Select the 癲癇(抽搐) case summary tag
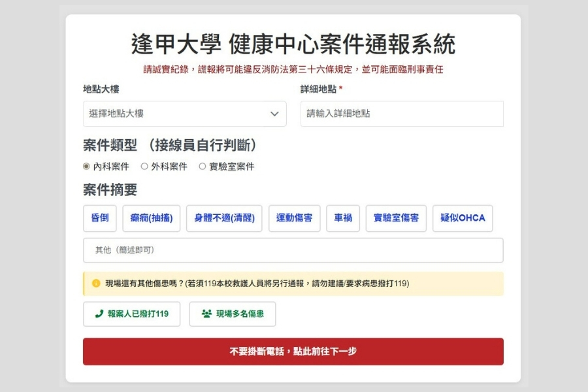This screenshot has height=392, width=588. (x=152, y=218)
